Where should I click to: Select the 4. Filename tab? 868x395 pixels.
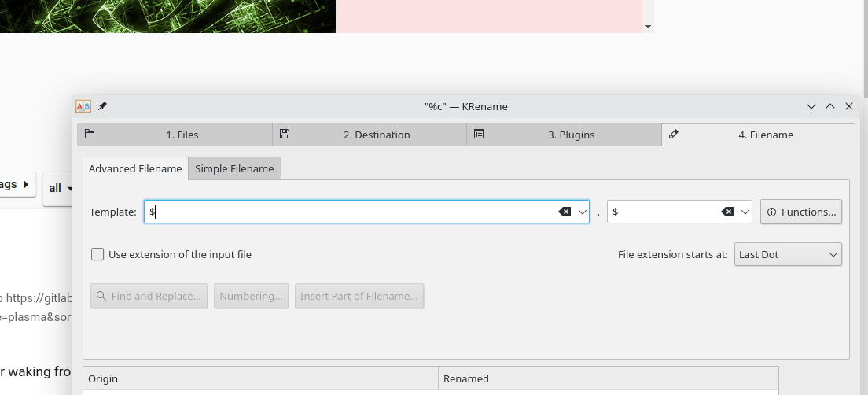coord(759,135)
